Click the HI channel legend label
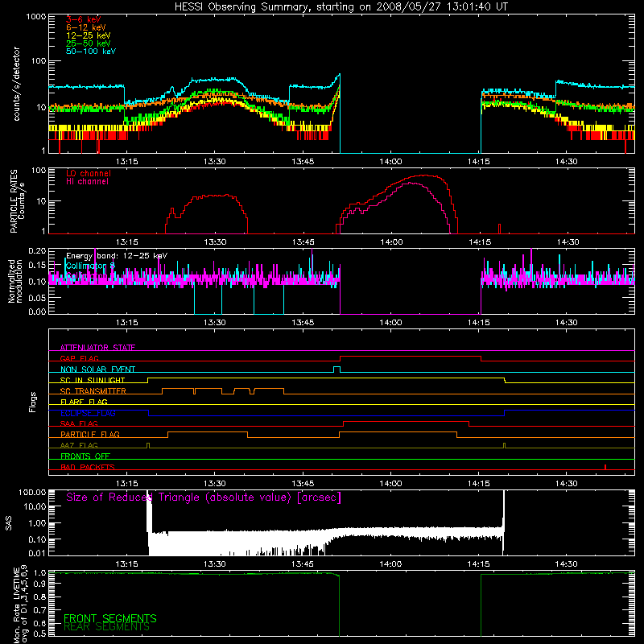 tap(87, 181)
